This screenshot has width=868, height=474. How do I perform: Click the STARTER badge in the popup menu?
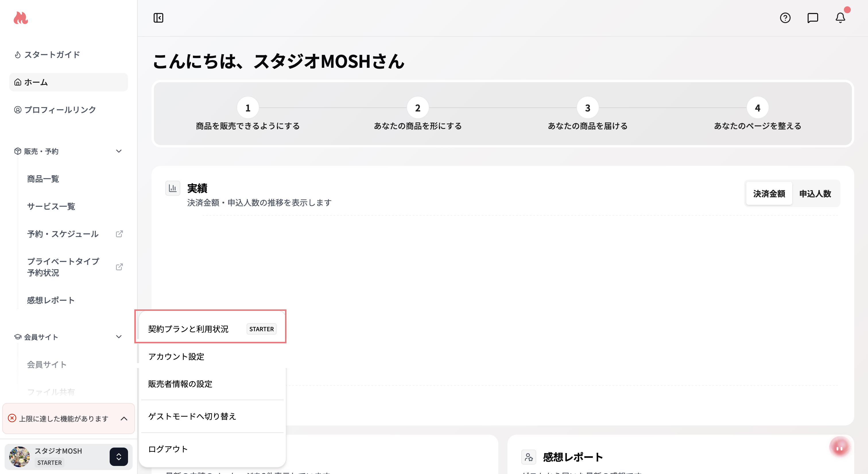tap(261, 329)
